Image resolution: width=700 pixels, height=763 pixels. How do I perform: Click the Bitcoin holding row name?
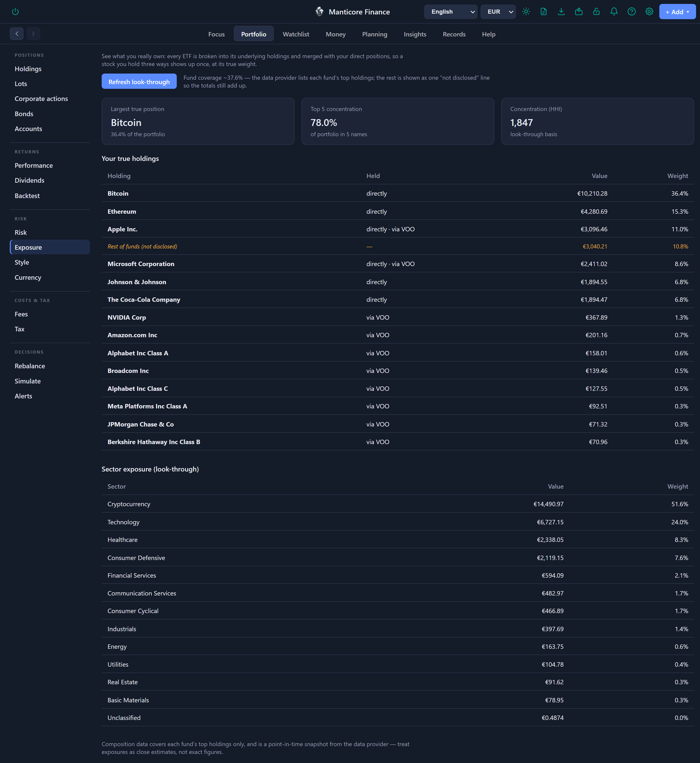click(x=118, y=193)
